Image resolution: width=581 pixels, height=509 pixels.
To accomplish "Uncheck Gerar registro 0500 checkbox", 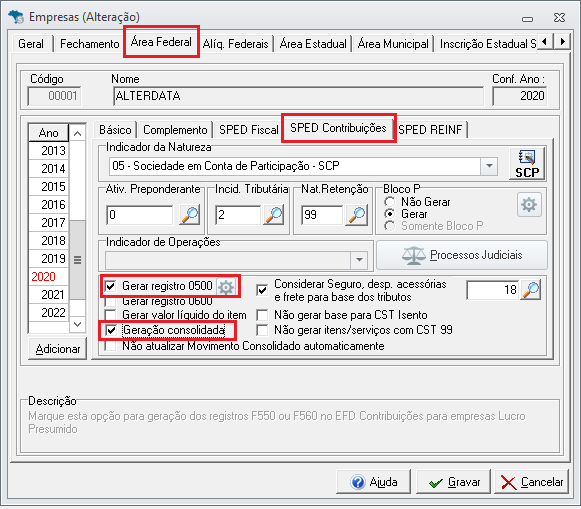I will click(110, 286).
